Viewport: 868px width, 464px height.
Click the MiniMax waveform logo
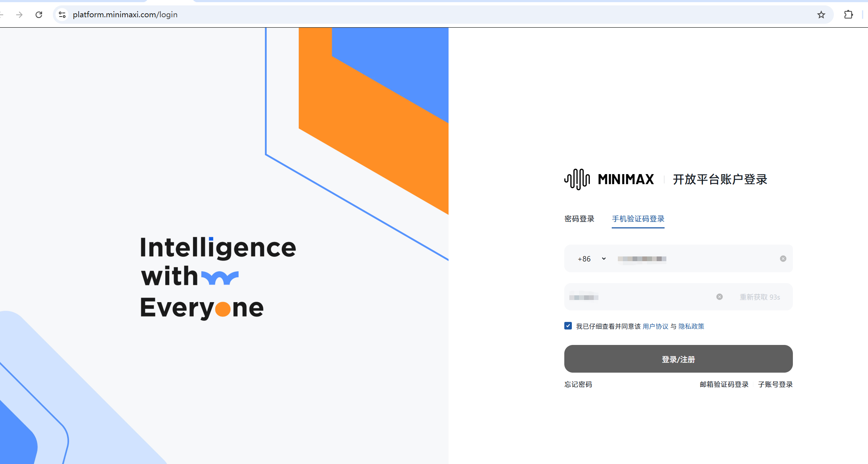click(577, 179)
